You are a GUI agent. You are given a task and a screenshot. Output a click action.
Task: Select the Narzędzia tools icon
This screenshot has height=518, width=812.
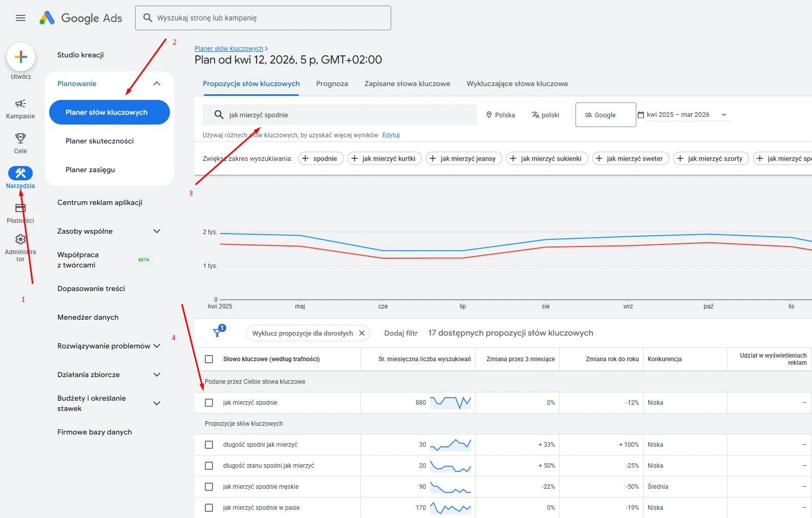pos(20,173)
